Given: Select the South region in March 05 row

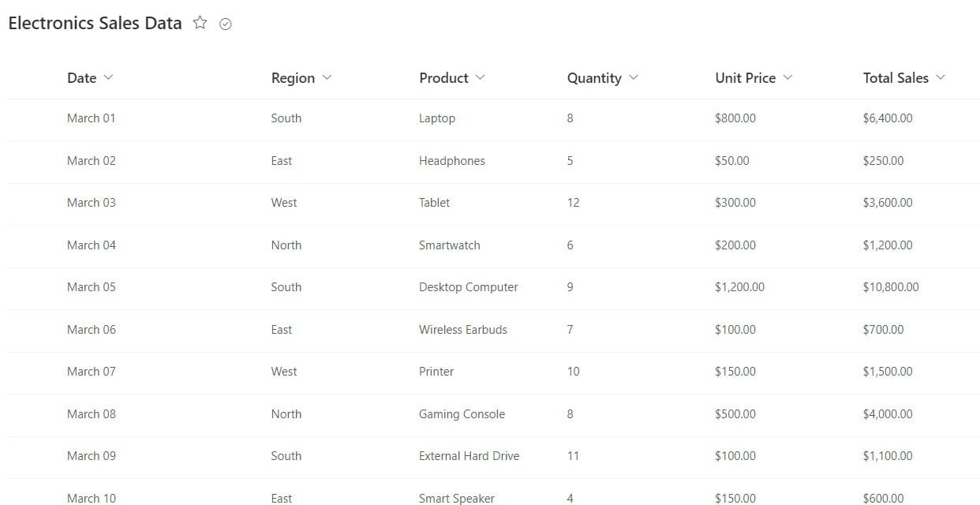Looking at the screenshot, I should 286,287.
